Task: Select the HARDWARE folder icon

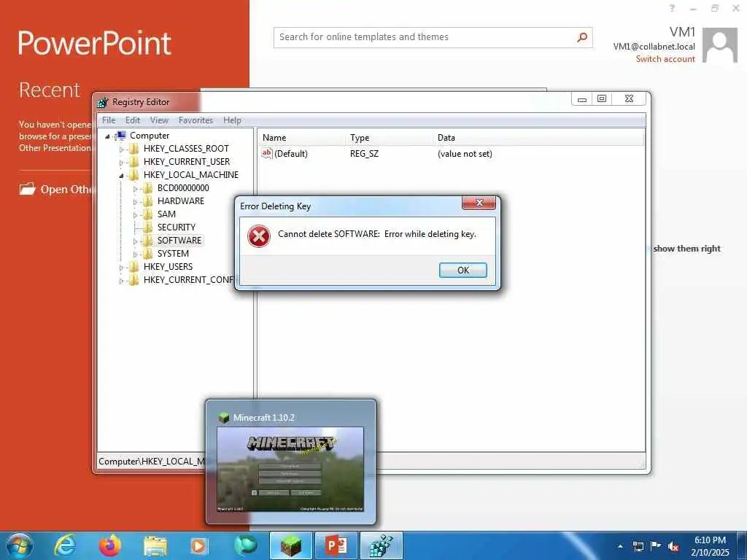Action: pyautogui.click(x=148, y=201)
